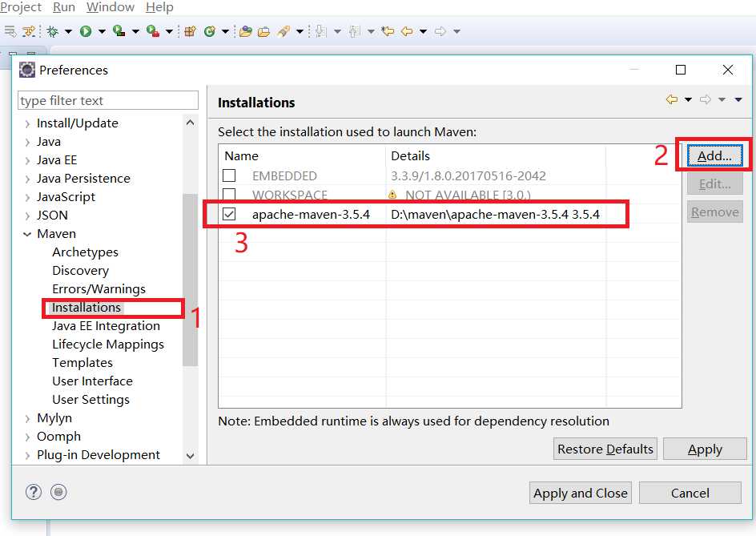
Task: Select Lifecycle Mappings under Maven
Action: click(108, 345)
